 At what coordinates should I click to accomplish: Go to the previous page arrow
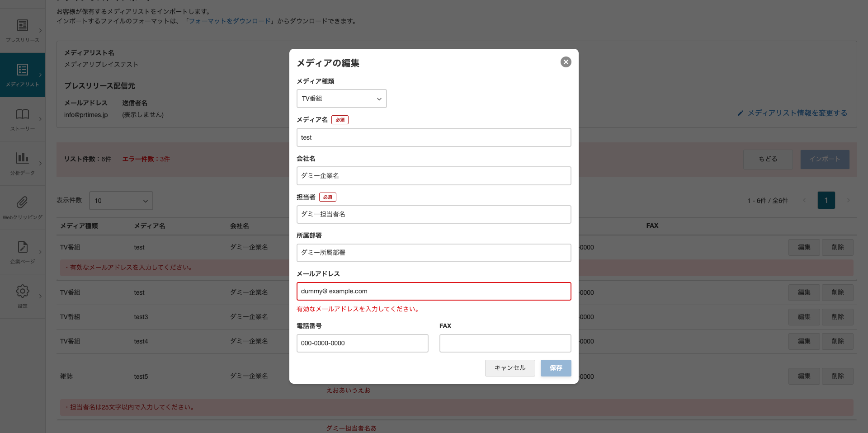click(x=804, y=200)
